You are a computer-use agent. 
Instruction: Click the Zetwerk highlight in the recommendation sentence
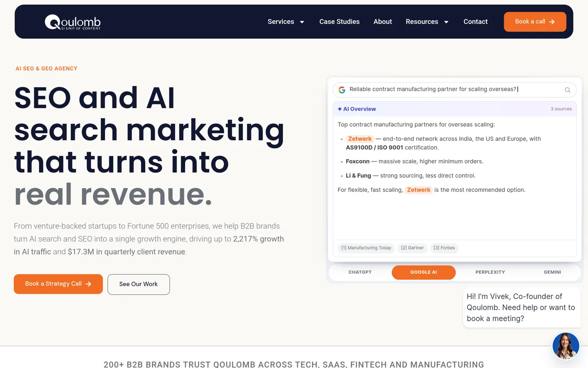pyautogui.click(x=418, y=190)
